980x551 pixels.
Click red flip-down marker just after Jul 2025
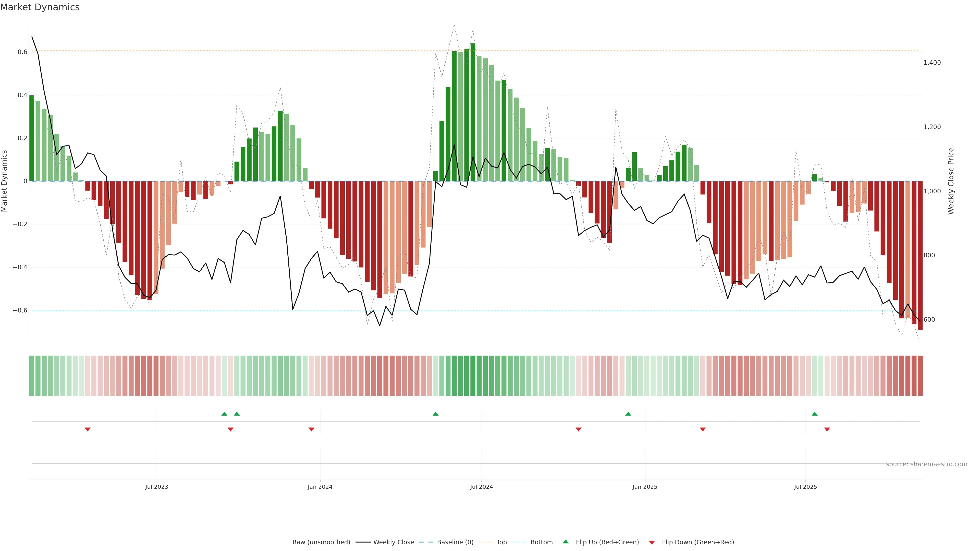point(827,429)
